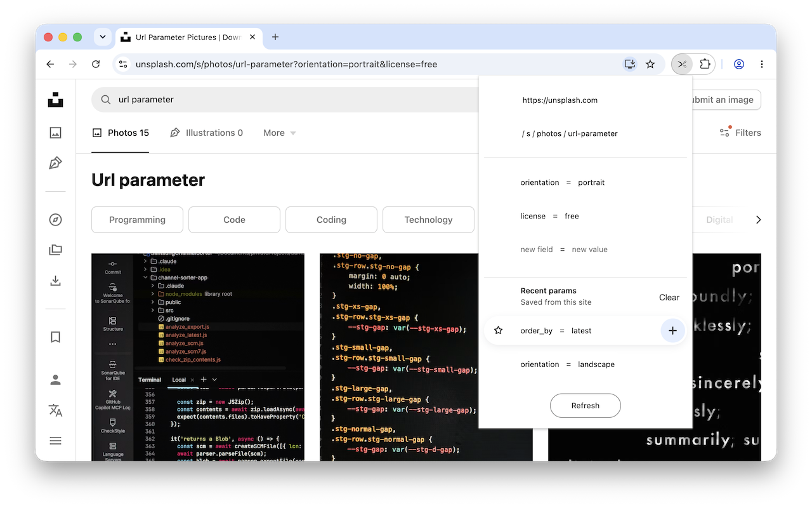This screenshot has height=508, width=812.
Task: Click the language translate icon in the sidebar
Action: point(56,410)
